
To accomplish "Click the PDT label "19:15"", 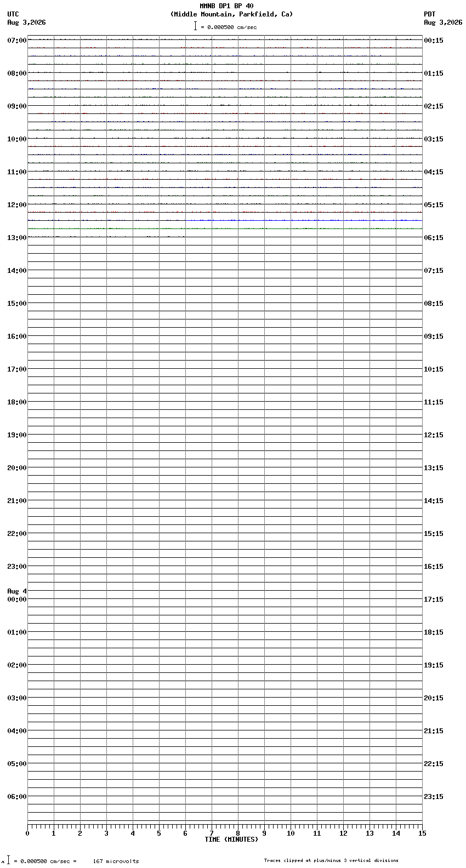I will 434,665.
